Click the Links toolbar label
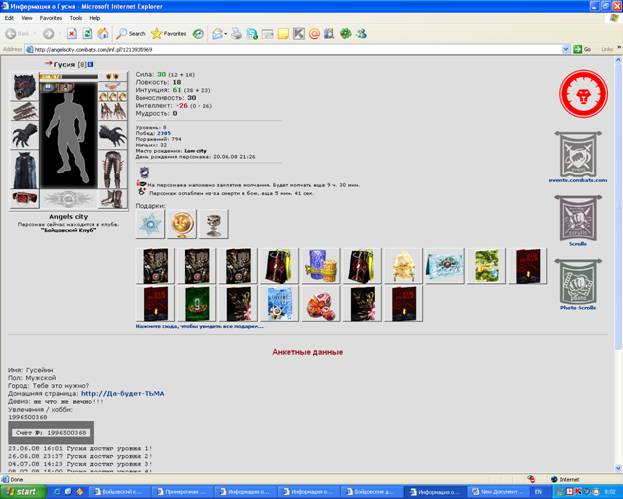 point(607,49)
